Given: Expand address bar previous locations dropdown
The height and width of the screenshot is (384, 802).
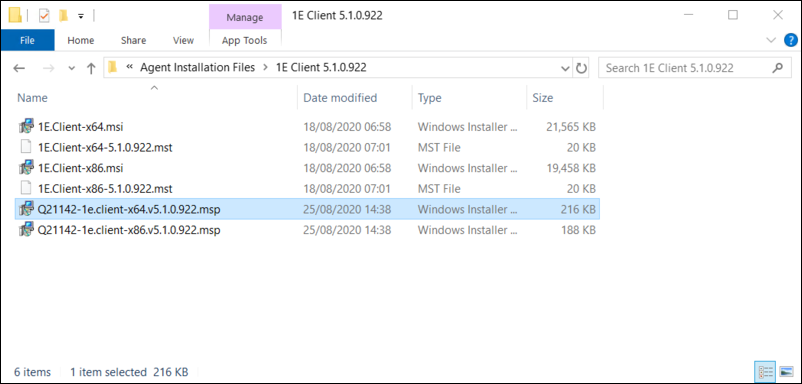Looking at the screenshot, I should [x=565, y=68].
